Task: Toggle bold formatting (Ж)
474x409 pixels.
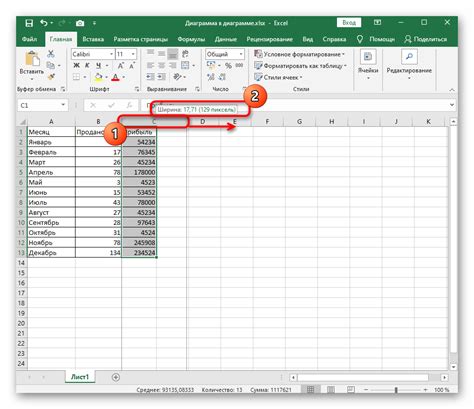Action: point(76,65)
